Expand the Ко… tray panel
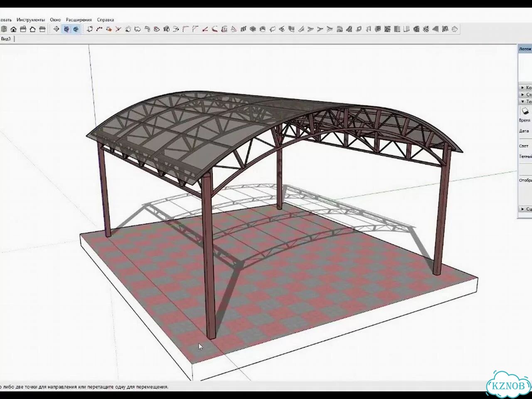The image size is (532, 399). (525, 88)
